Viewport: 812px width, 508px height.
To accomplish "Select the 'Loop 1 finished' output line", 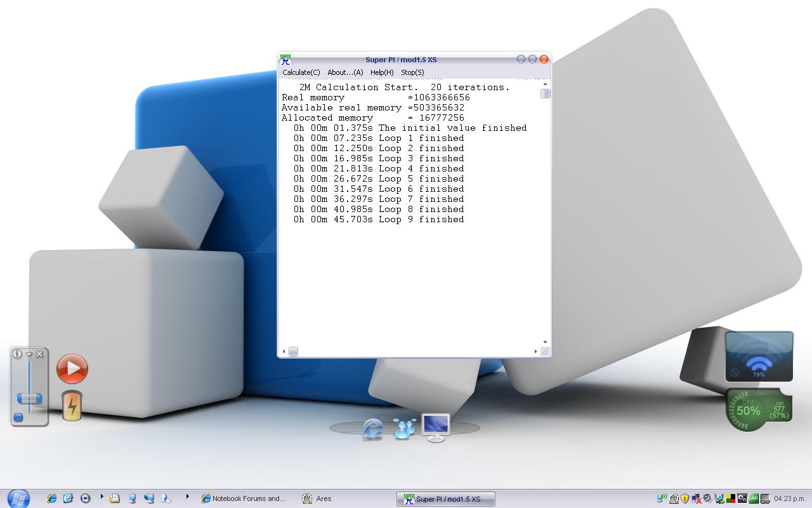I will 379,138.
